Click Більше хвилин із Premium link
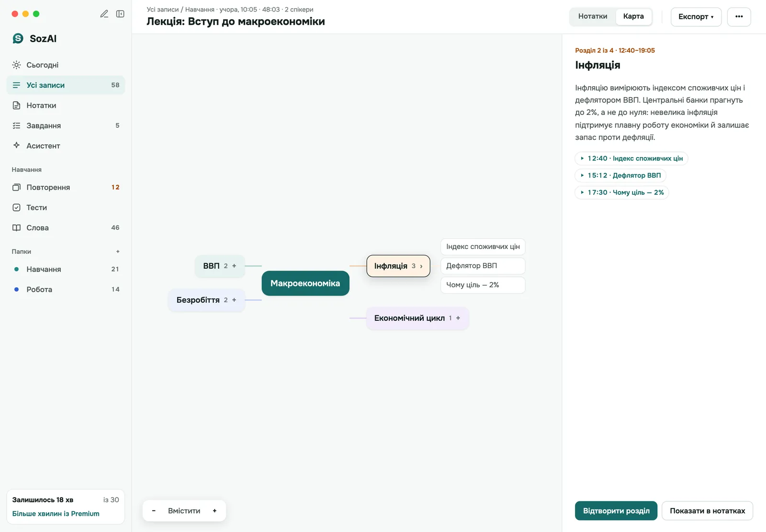The width and height of the screenshot is (766, 532). click(x=56, y=513)
